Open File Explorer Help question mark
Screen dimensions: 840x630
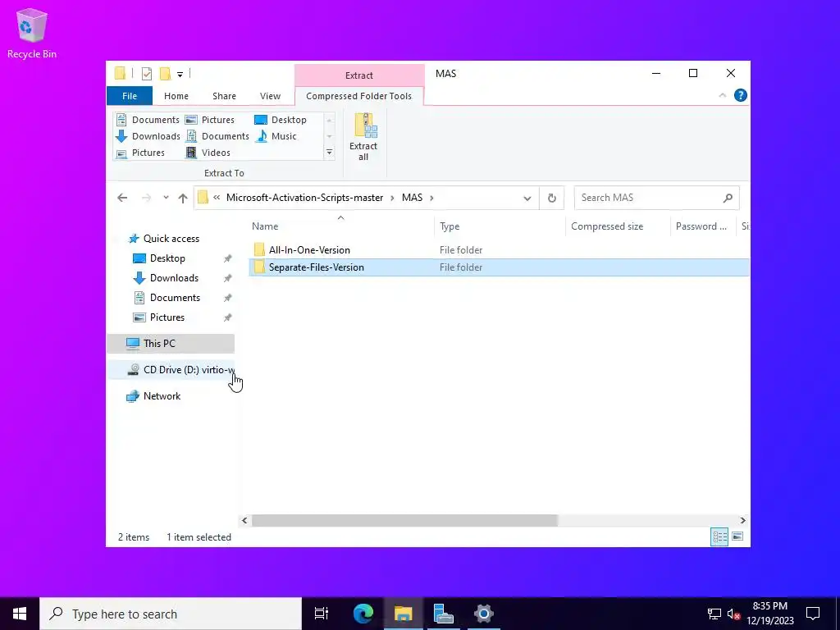741,95
